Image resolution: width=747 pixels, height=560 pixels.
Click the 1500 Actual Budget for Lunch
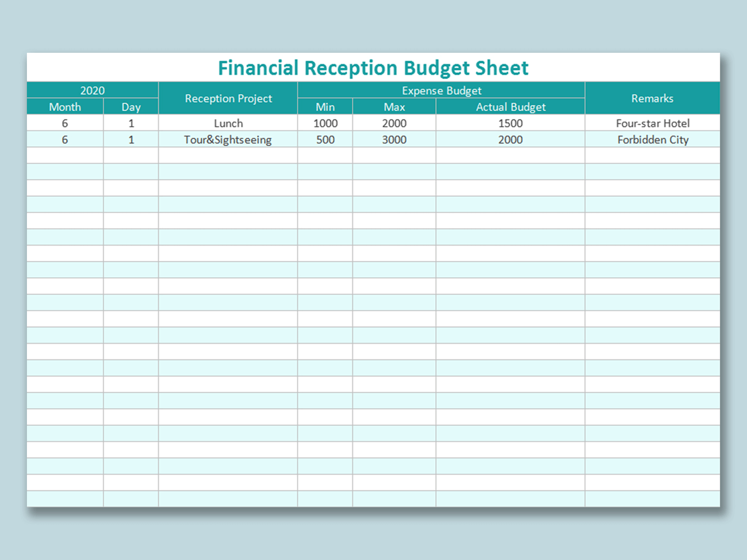[x=510, y=123]
